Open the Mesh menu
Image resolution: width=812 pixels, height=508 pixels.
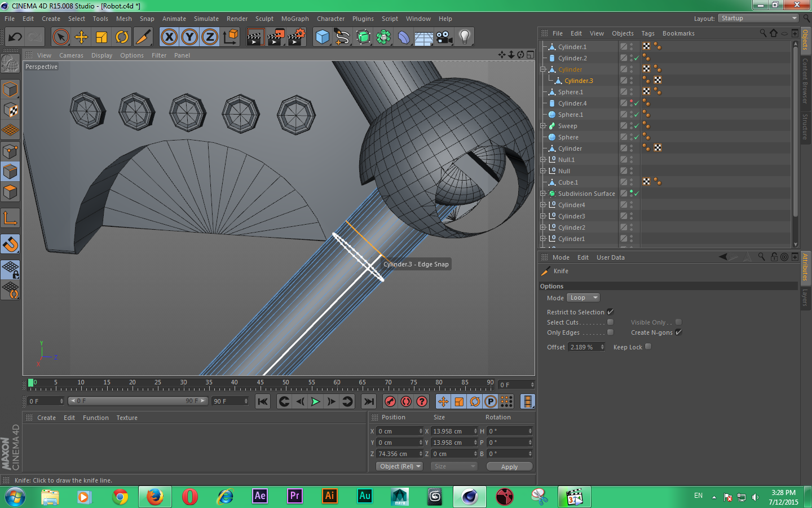tap(124, 19)
